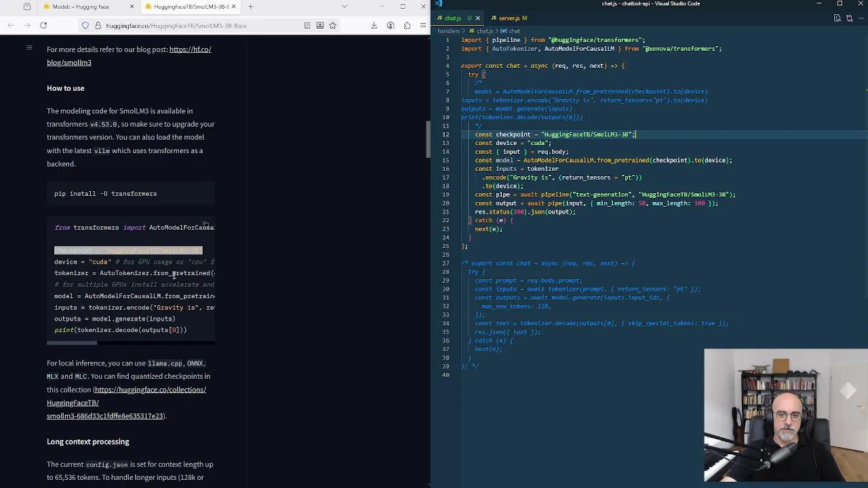This screenshot has height=488, width=868.
Task: Select chat.js in the breadcrumb
Action: coord(482,31)
